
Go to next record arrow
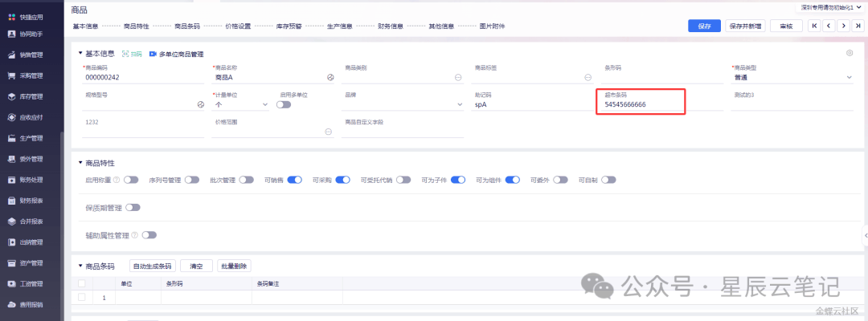click(843, 26)
